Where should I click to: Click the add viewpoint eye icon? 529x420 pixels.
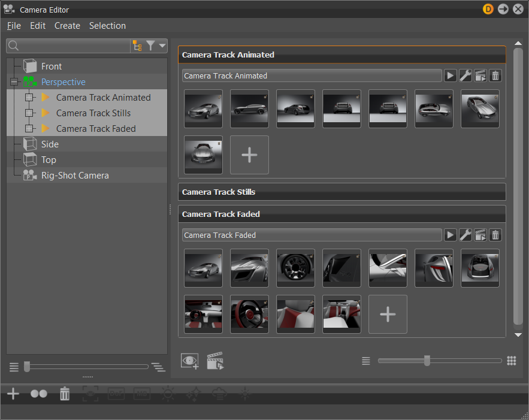tap(190, 361)
